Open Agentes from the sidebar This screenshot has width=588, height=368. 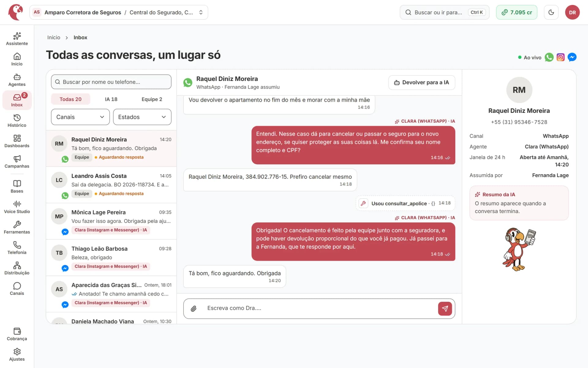(17, 80)
